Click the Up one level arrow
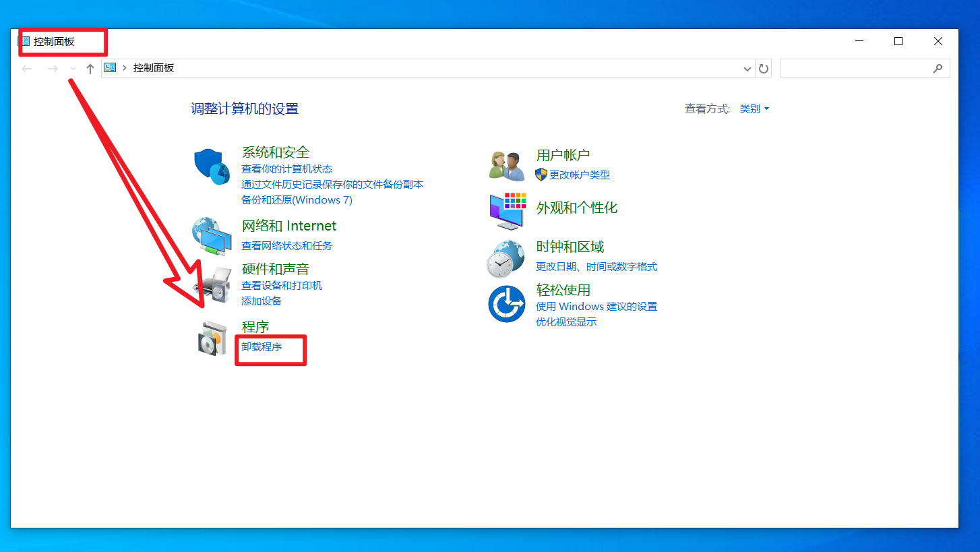Screen dimensions: 980x552 pyautogui.click(x=90, y=69)
